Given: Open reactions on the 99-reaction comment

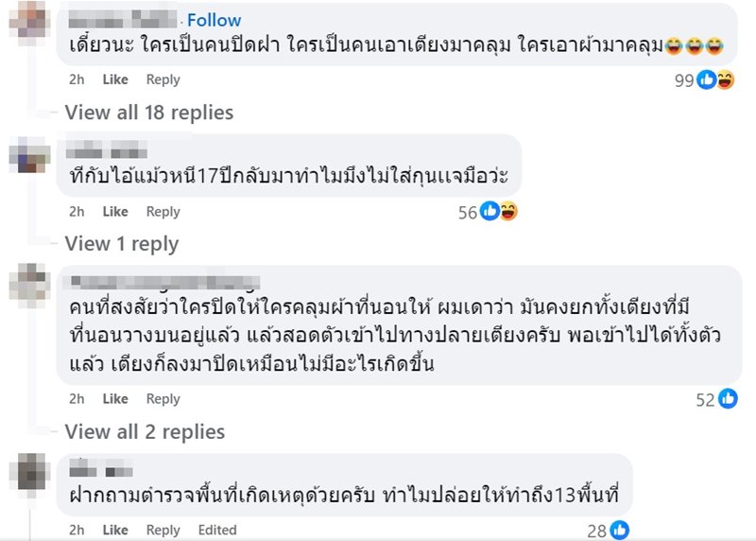Looking at the screenshot, I should [715, 80].
